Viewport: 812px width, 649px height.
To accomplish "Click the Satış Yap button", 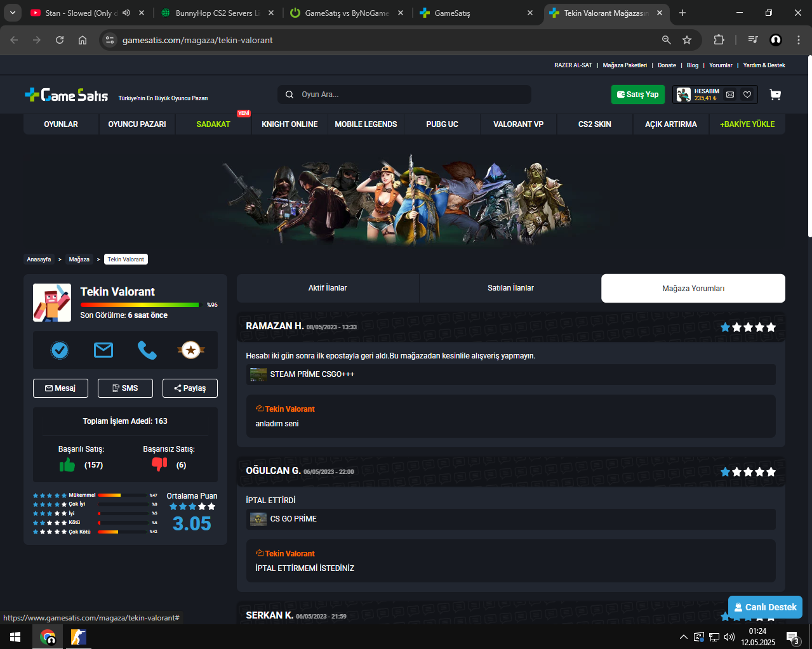I will [638, 95].
